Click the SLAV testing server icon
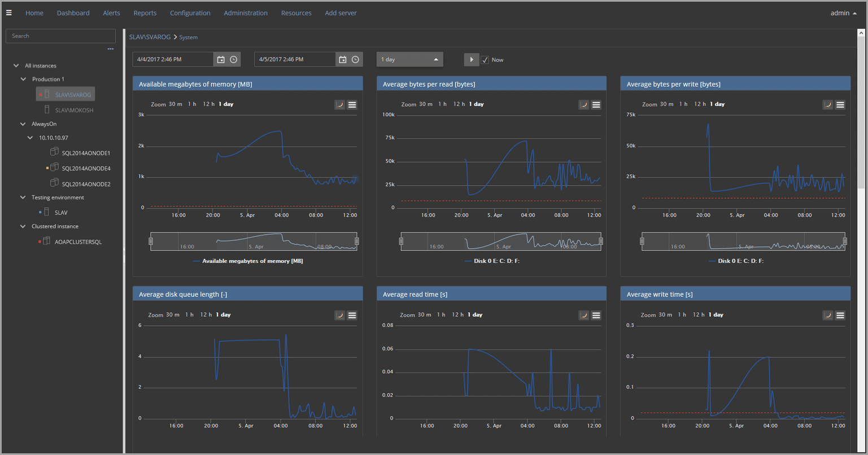Viewport: 868px width, 455px height. tap(47, 212)
